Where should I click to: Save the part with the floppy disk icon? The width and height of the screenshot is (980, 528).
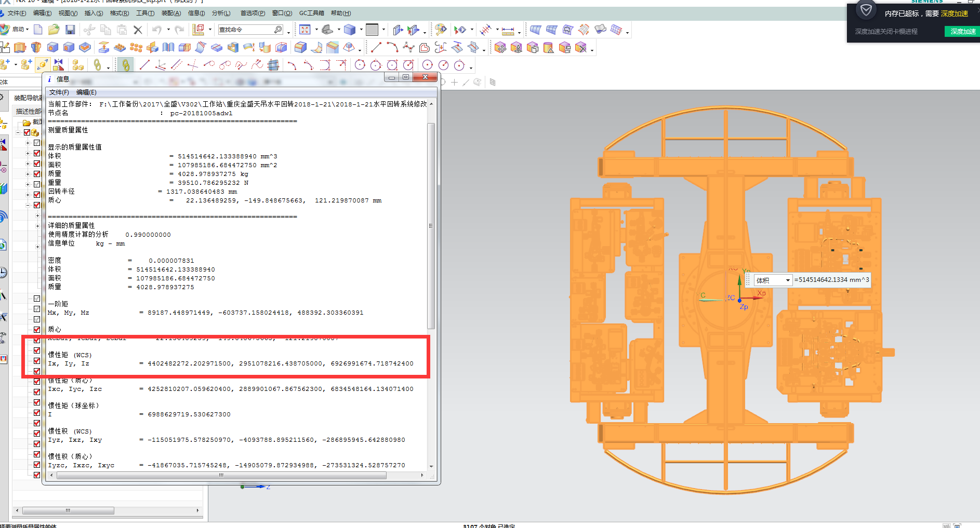(70, 30)
